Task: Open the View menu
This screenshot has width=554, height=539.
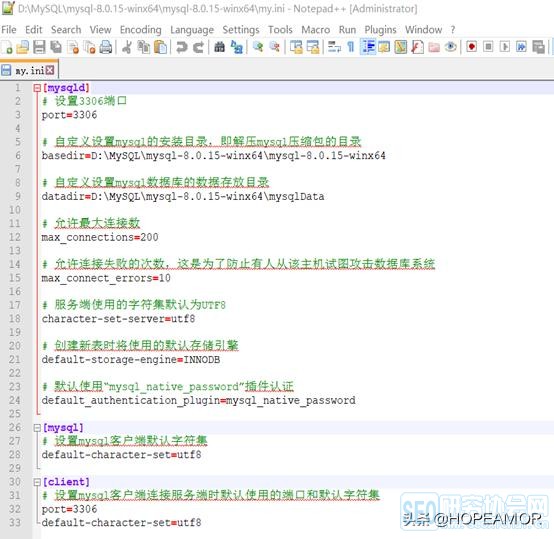Action: [100, 30]
